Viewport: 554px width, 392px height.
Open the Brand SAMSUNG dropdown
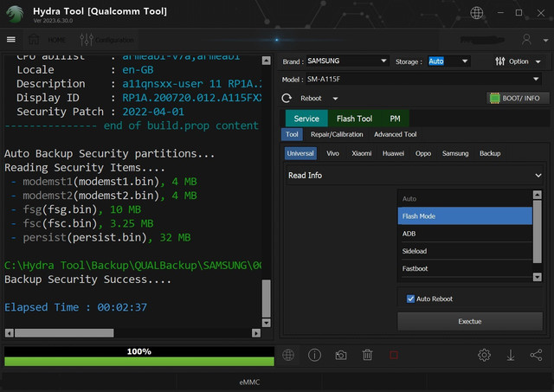point(347,61)
